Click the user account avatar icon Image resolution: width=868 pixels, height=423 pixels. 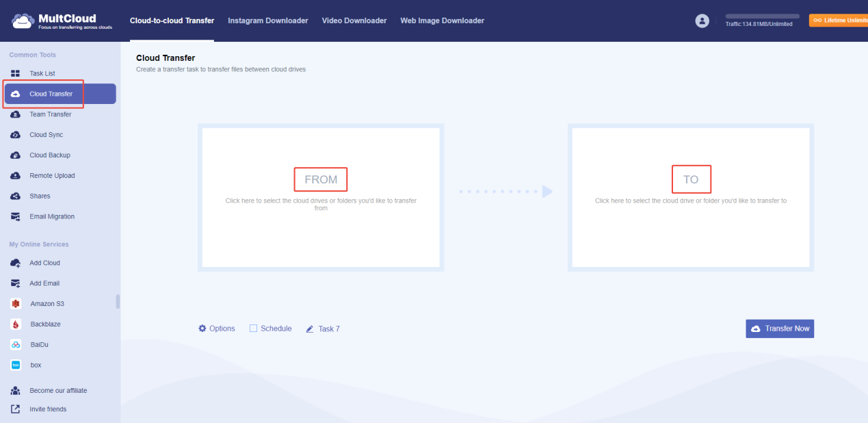click(x=702, y=21)
